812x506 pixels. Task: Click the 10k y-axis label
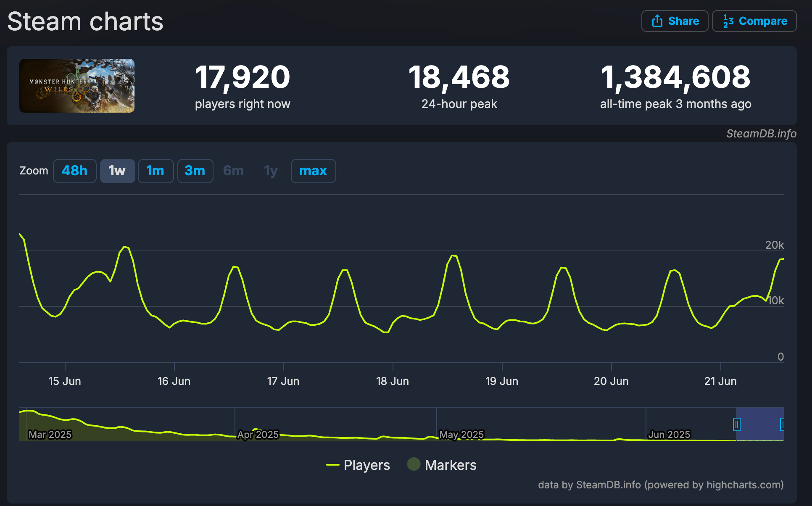click(776, 300)
